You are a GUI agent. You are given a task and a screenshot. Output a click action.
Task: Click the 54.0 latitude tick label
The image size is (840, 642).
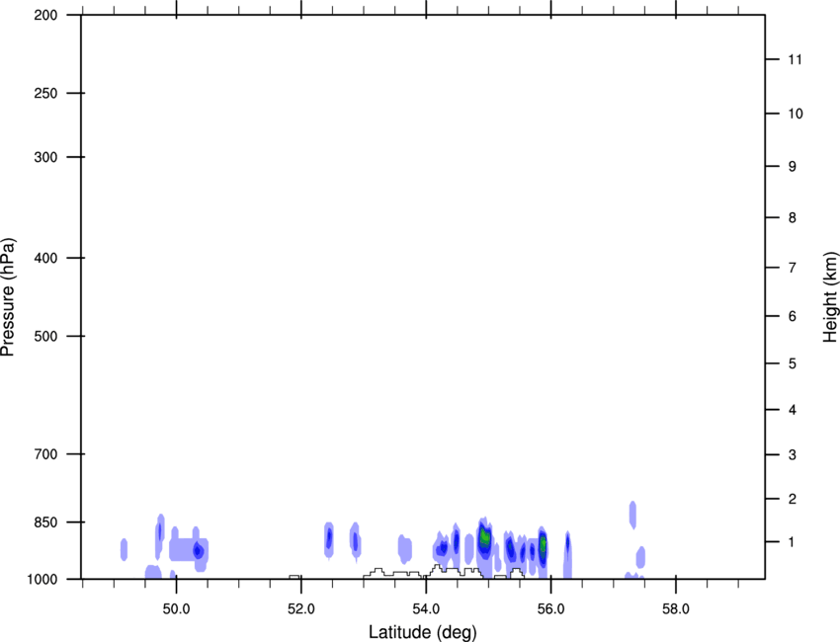pyautogui.click(x=426, y=608)
